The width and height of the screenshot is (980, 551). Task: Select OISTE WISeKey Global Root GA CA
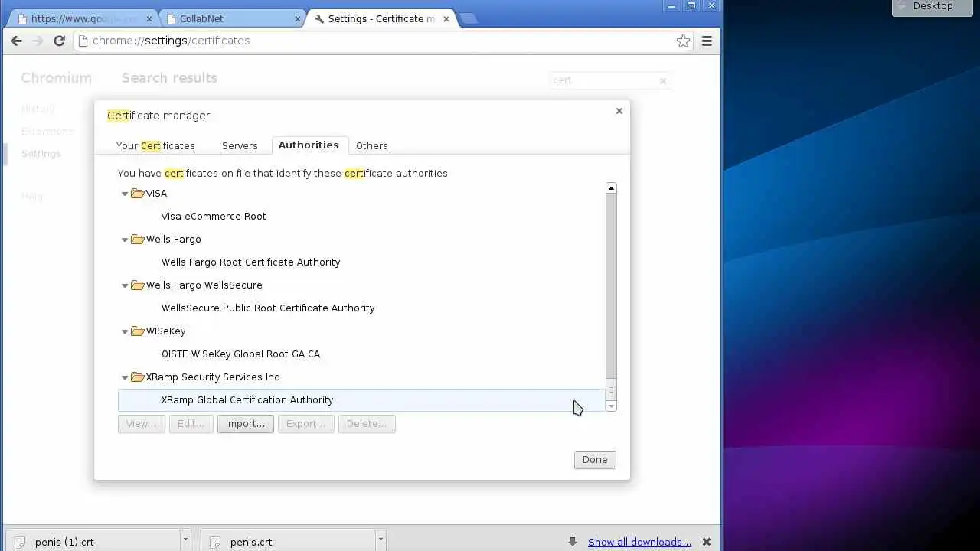click(x=361, y=354)
